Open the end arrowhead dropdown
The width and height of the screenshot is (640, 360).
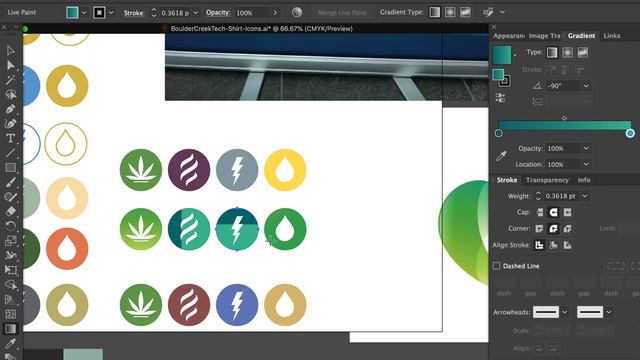609,312
